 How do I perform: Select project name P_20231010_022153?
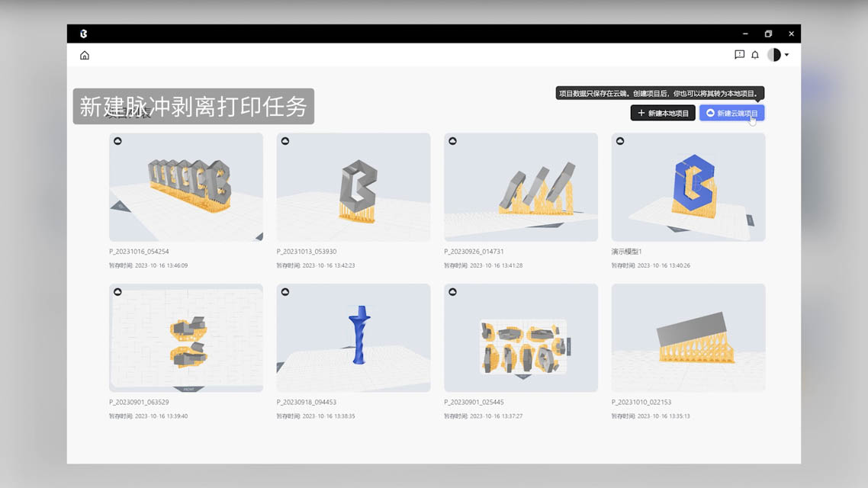pos(641,403)
